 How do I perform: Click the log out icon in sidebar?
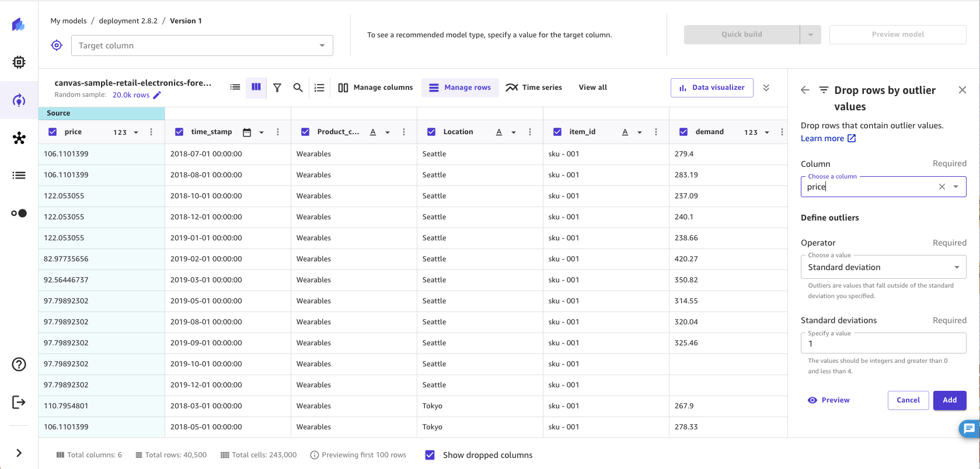[19, 402]
